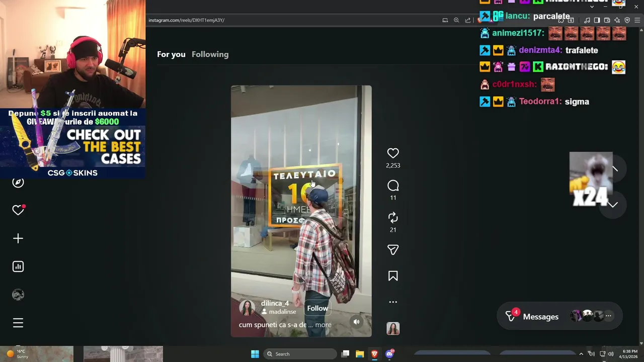Like the reel with the heart icon
The image size is (644, 362).
393,153
